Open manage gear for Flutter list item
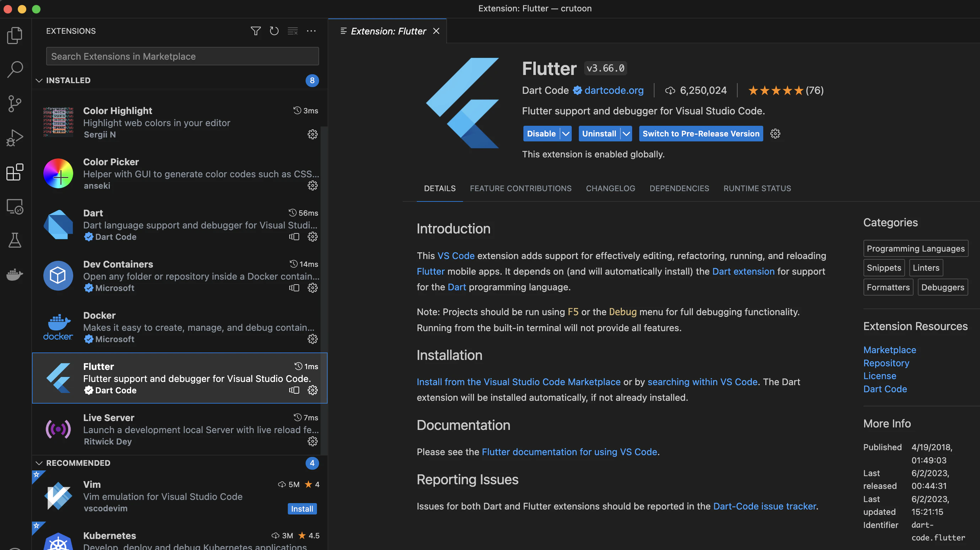Image resolution: width=980 pixels, height=550 pixels. pos(312,390)
